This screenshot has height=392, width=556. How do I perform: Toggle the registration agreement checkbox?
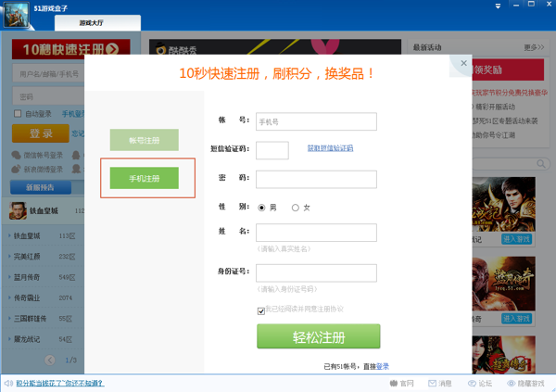pyautogui.click(x=261, y=311)
